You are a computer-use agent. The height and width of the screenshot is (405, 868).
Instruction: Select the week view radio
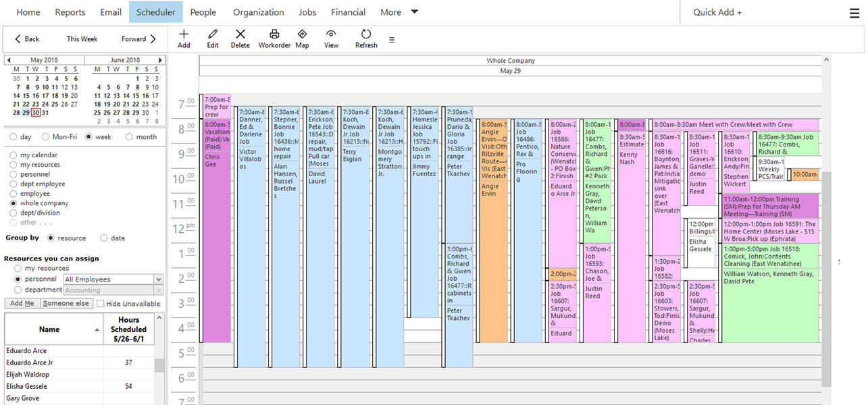click(89, 137)
